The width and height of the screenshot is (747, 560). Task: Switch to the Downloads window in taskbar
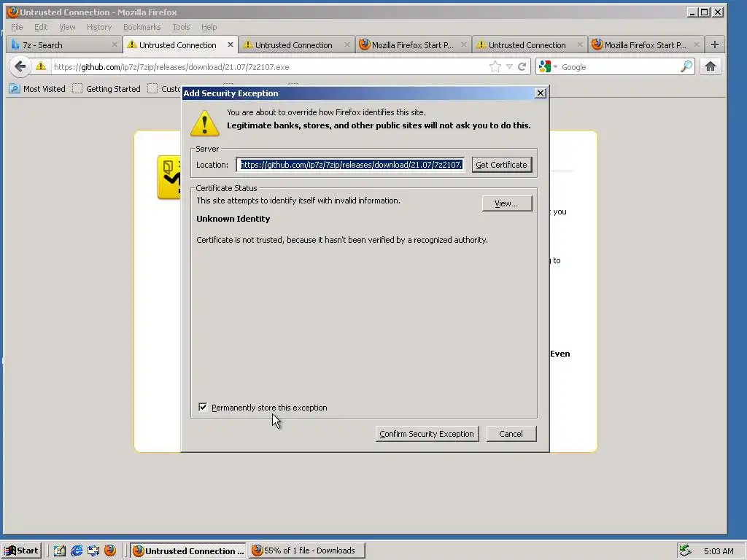[307, 551]
